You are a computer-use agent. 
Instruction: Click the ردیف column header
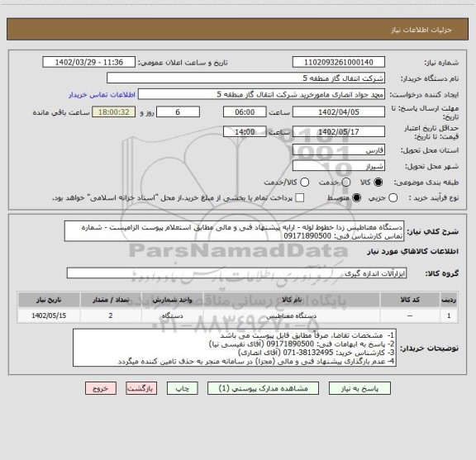tap(449, 300)
